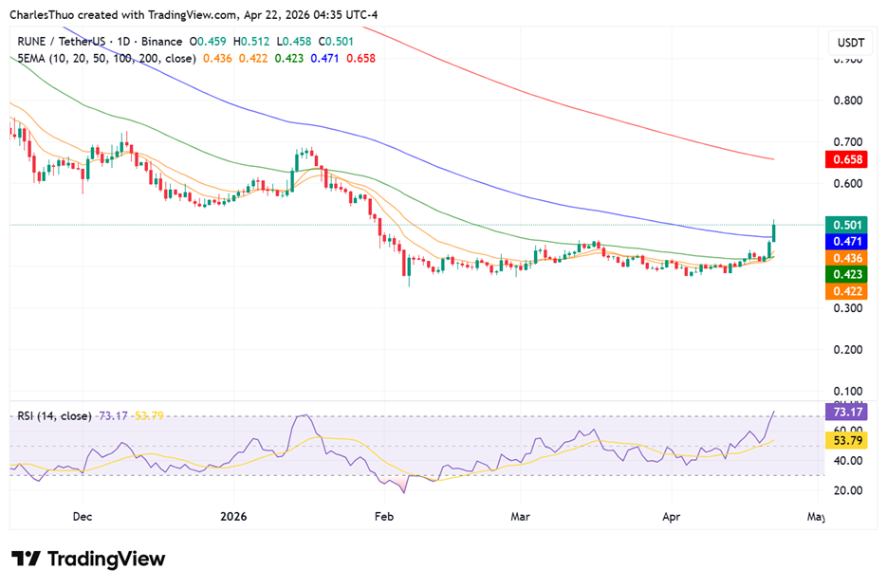Click the 0.436 EMA value in legend
887x588 pixels.
pyautogui.click(x=217, y=58)
